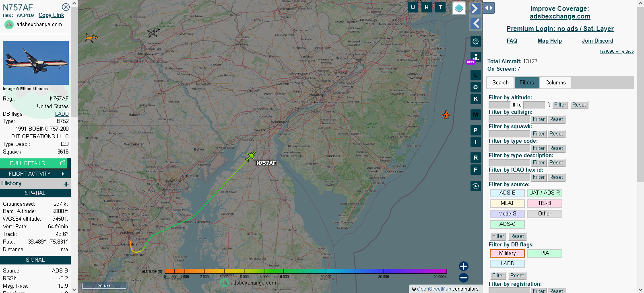The width and height of the screenshot is (644, 293).
Task: Reset the type code filter
Action: tap(556, 148)
